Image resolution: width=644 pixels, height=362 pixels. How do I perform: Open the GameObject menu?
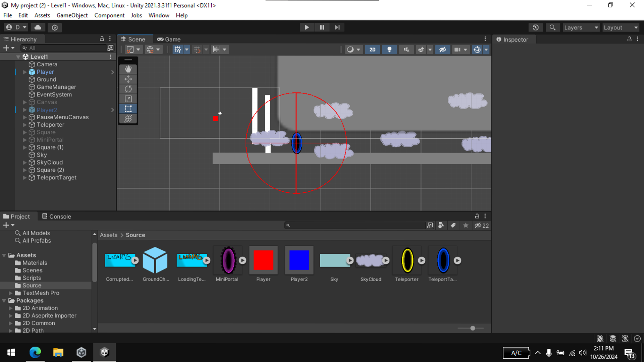72,15
